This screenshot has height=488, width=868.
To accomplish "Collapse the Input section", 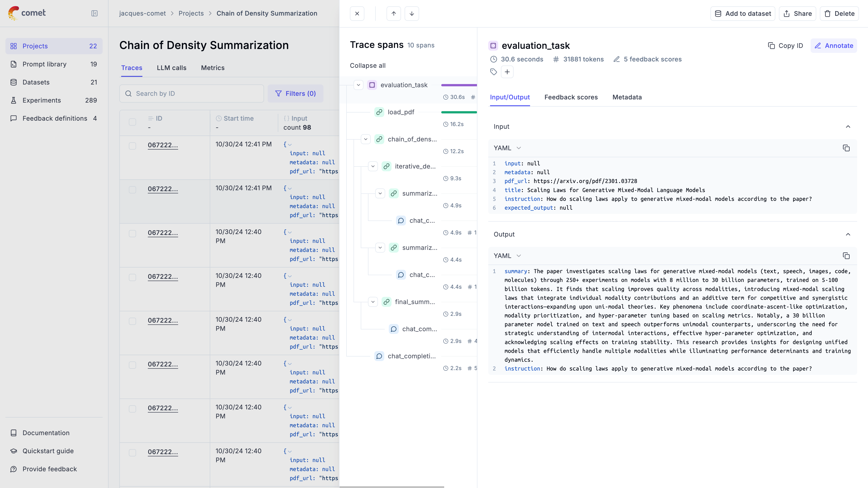I will (848, 127).
